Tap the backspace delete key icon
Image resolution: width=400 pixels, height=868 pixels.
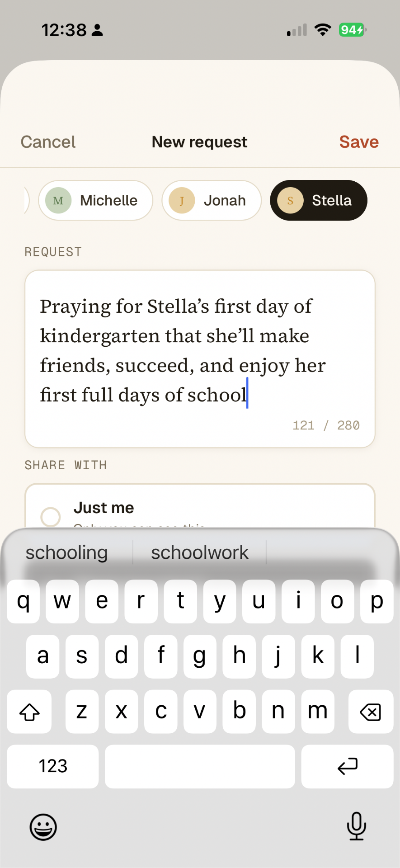click(371, 712)
